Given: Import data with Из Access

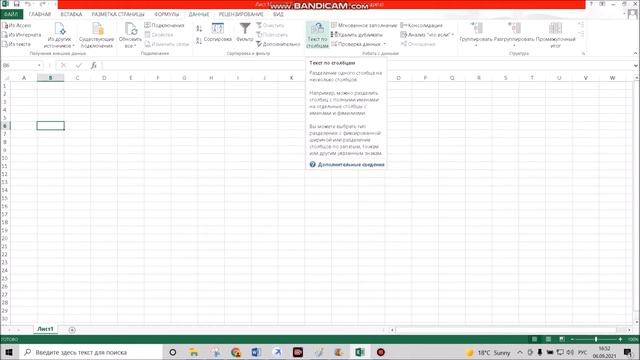Looking at the screenshot, I should coord(17,25).
